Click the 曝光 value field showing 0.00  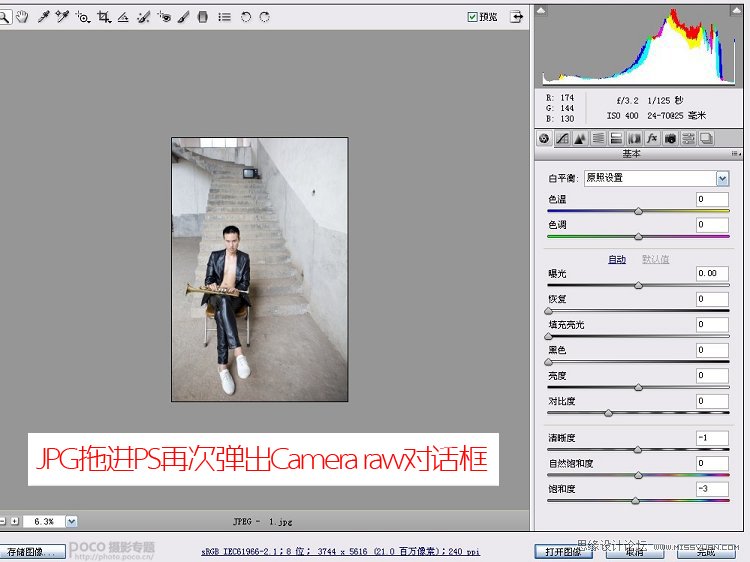click(x=712, y=274)
